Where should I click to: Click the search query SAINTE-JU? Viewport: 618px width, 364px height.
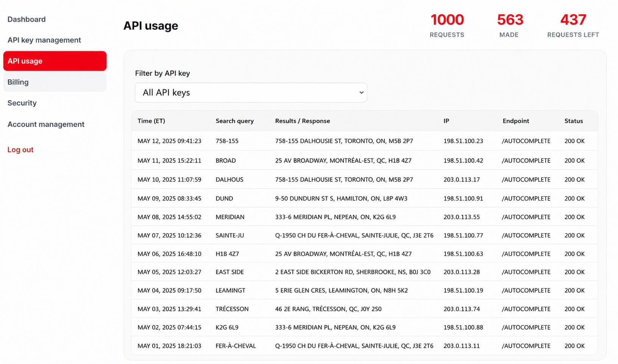[x=230, y=235]
